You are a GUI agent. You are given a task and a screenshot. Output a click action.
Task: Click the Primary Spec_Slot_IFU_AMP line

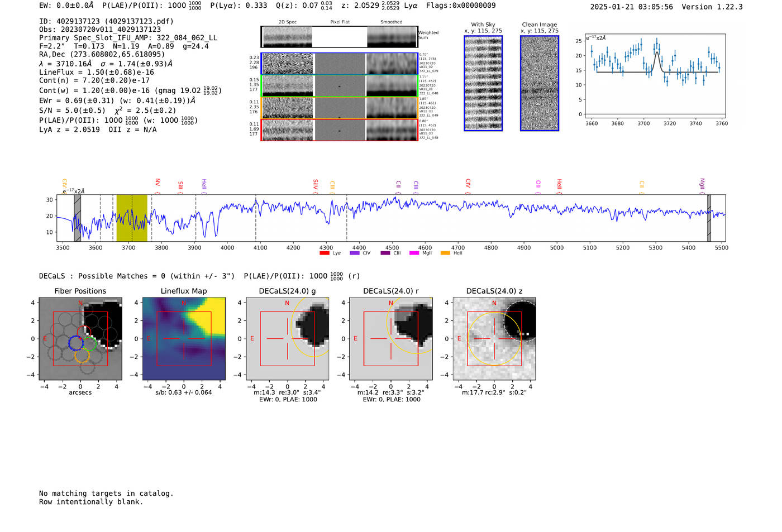128,38
